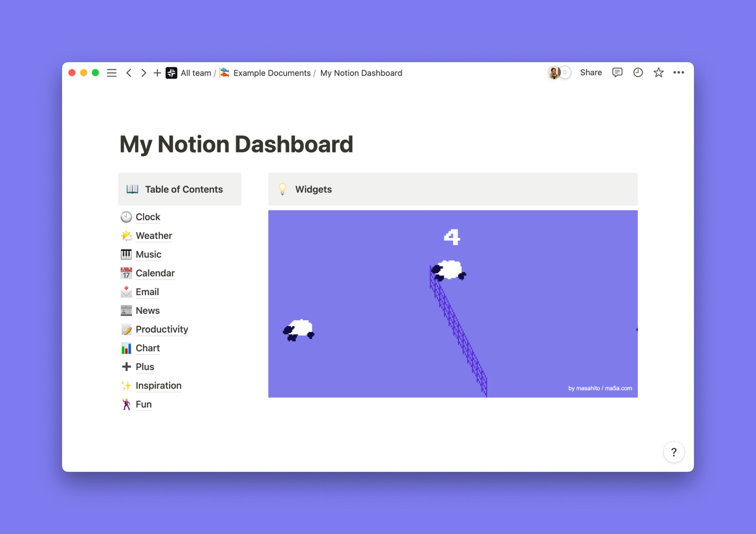Open the Music page link
This screenshot has height=534, width=756.
click(148, 254)
